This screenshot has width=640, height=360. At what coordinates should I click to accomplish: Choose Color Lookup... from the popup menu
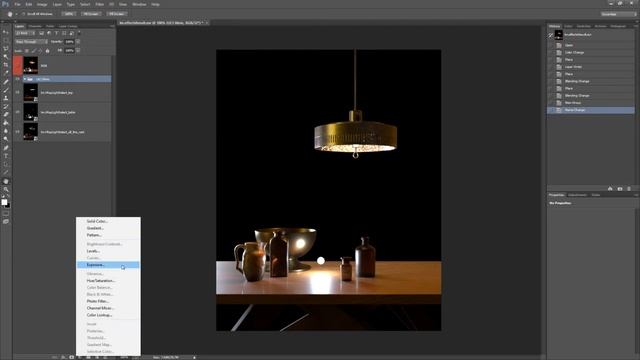pos(108,315)
